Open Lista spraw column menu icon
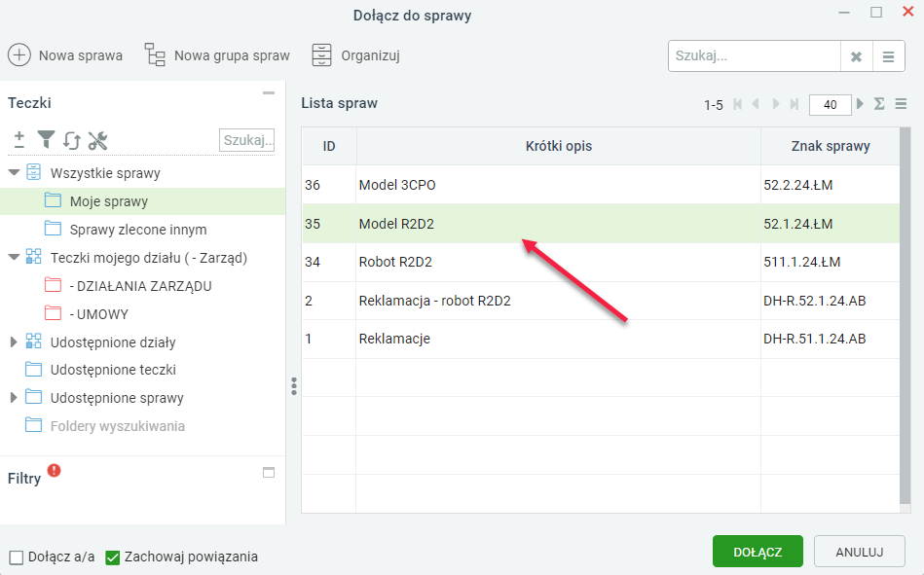The image size is (924, 575). [901, 104]
